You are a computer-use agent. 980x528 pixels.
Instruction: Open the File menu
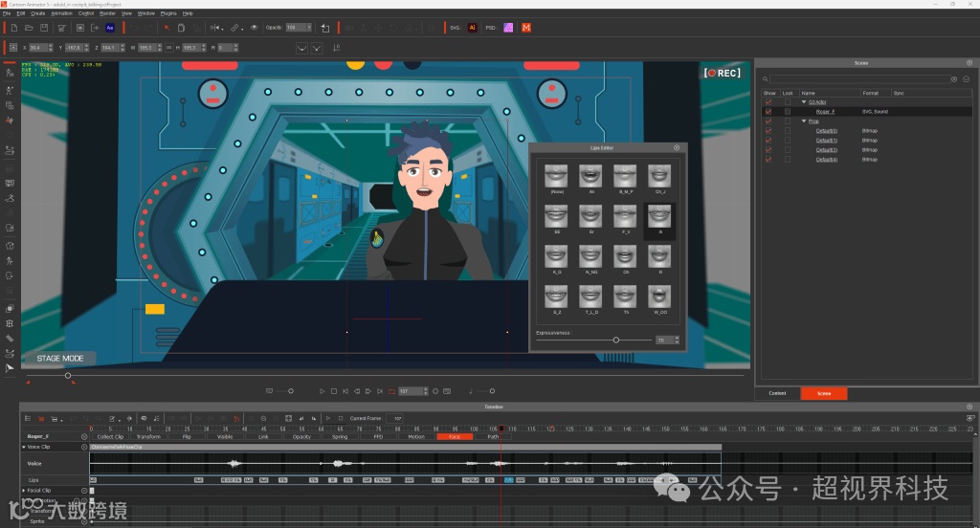pyautogui.click(x=7, y=13)
